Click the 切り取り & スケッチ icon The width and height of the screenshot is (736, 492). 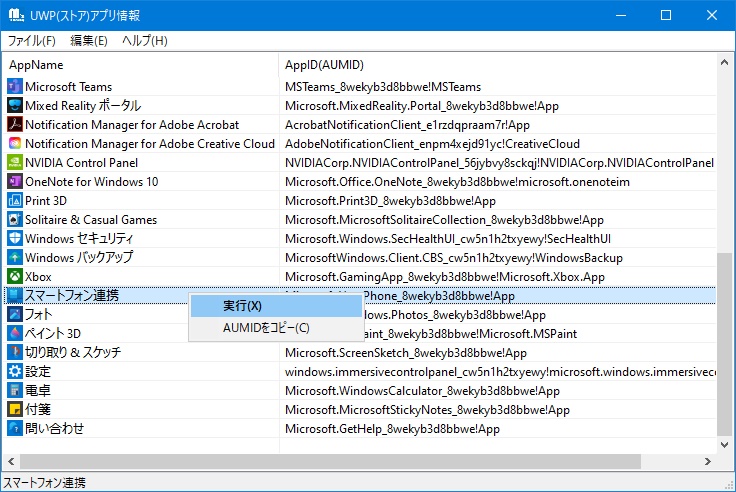click(x=15, y=353)
